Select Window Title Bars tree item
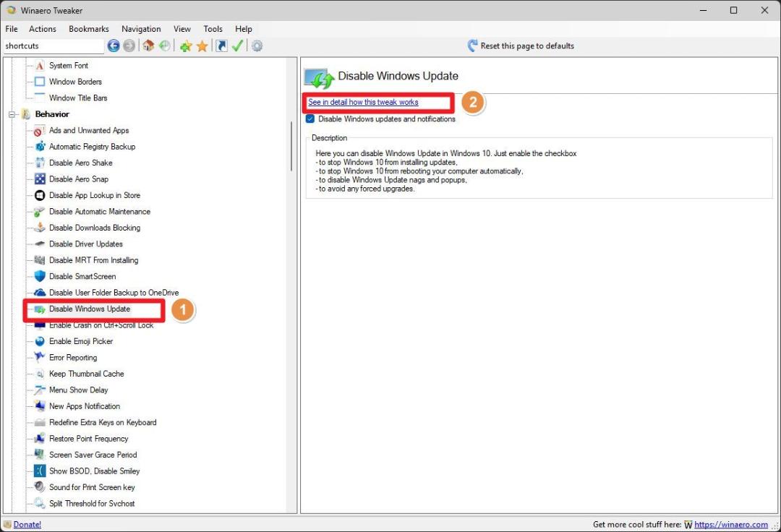The height and width of the screenshot is (532, 781). [x=78, y=98]
